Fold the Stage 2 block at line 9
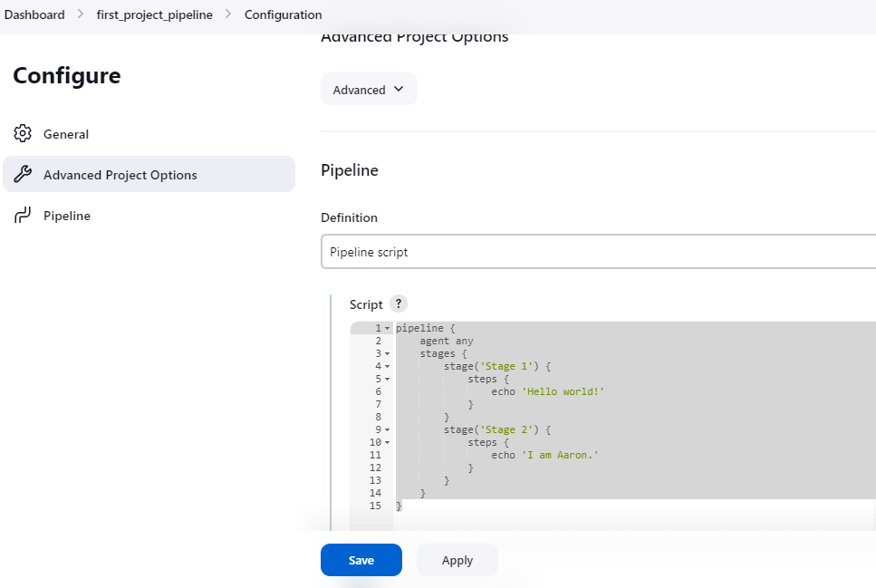 [x=387, y=429]
